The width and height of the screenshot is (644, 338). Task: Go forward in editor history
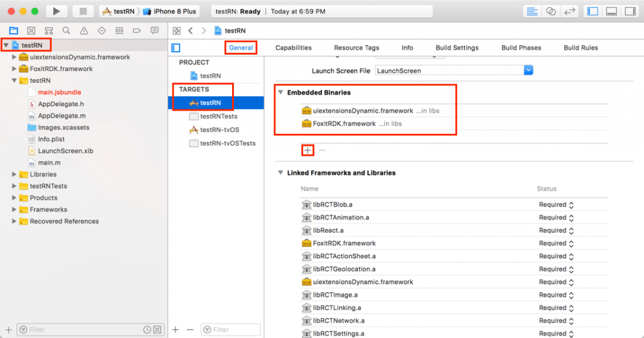[x=204, y=31]
